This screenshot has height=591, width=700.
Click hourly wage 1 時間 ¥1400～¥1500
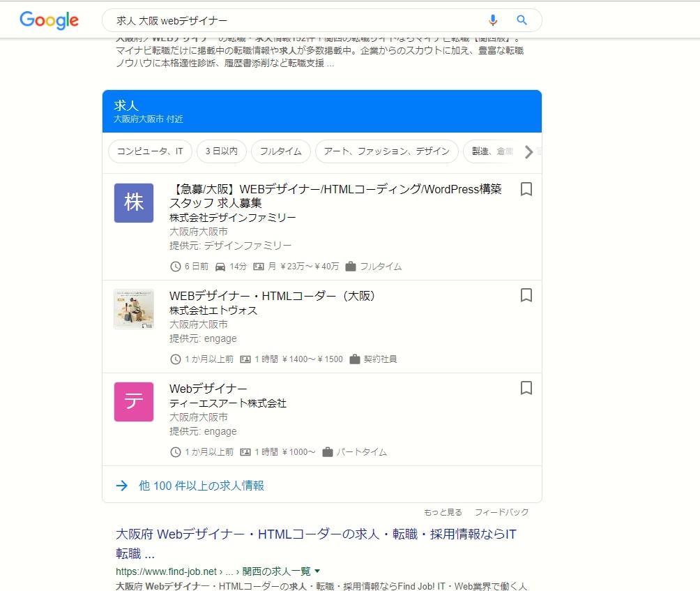pos(298,359)
